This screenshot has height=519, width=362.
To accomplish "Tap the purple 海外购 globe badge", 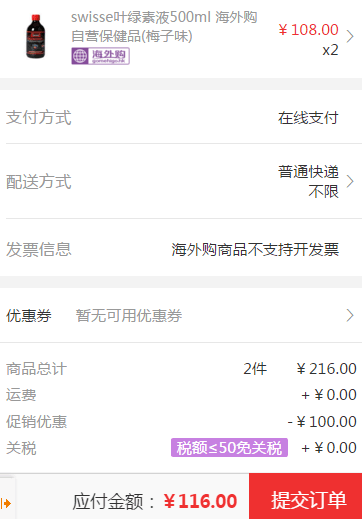I will (100, 56).
